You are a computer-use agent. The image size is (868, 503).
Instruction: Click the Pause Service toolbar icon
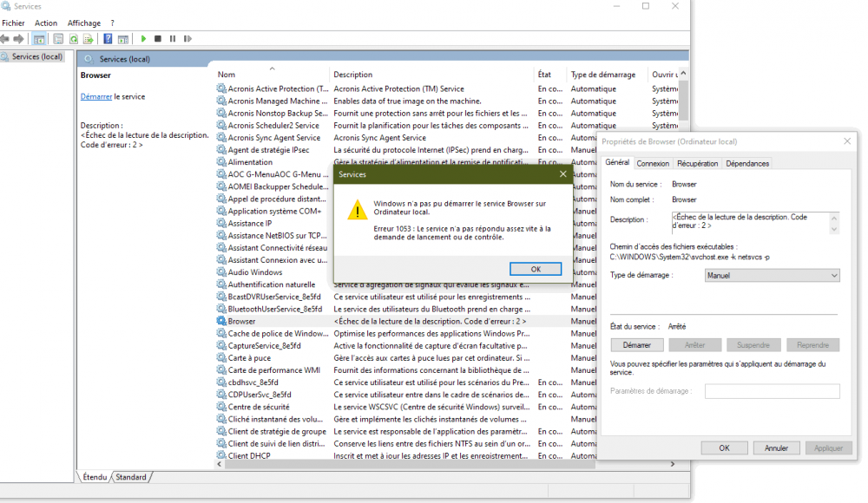coord(173,39)
